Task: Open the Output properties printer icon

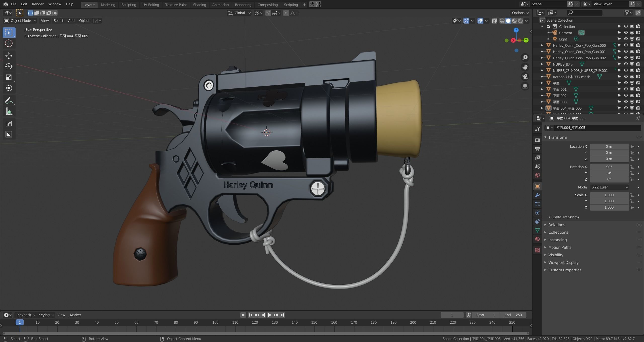Action: click(537, 149)
